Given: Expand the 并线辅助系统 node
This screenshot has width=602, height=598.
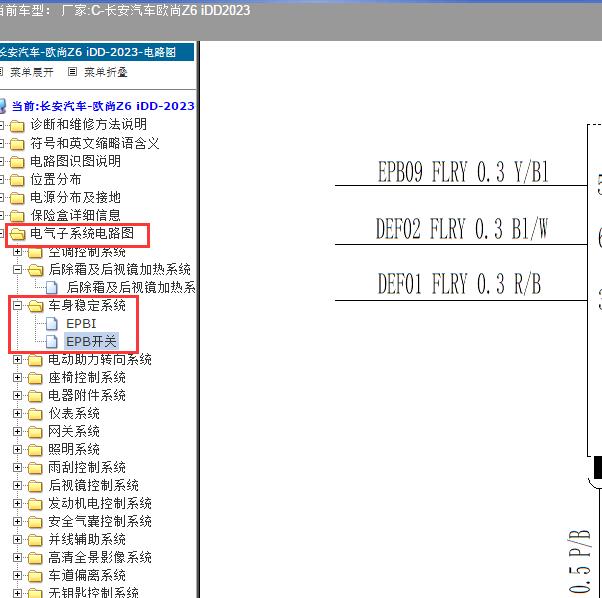Looking at the screenshot, I should point(17,539).
